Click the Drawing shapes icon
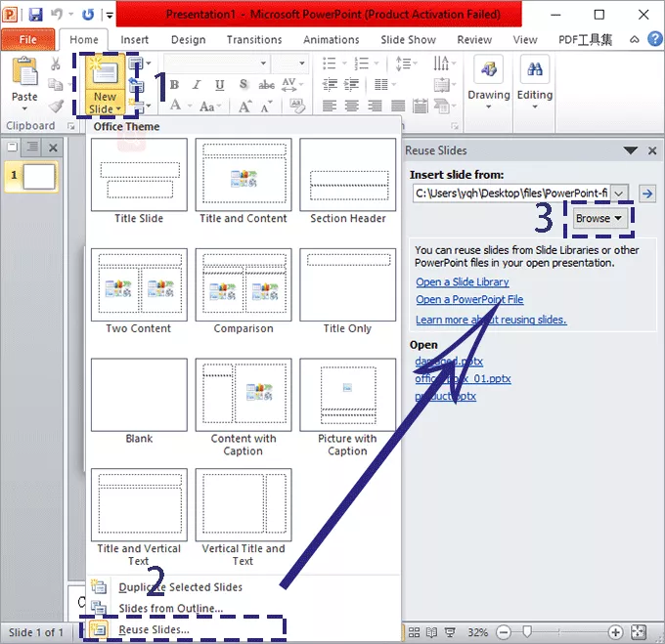665x644 pixels. tap(489, 68)
